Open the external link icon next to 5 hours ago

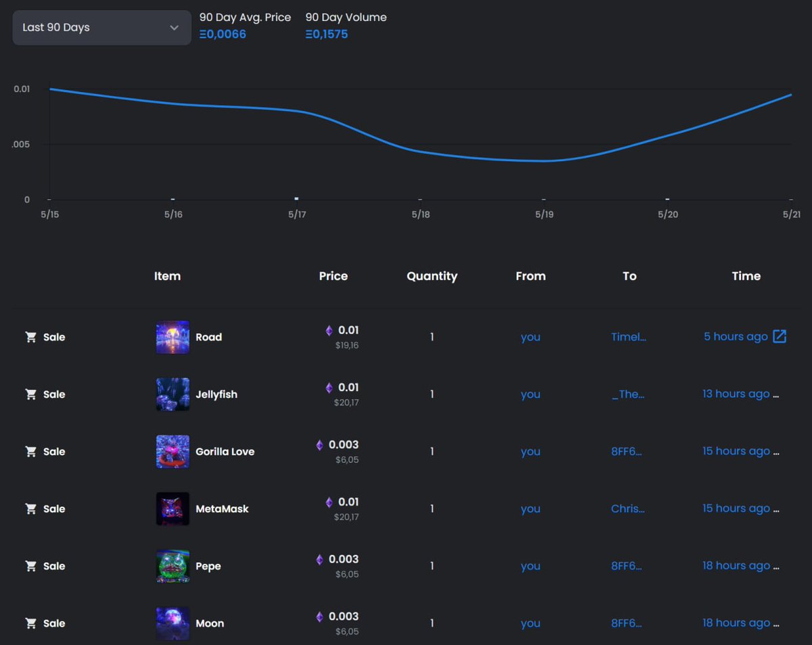coord(780,336)
